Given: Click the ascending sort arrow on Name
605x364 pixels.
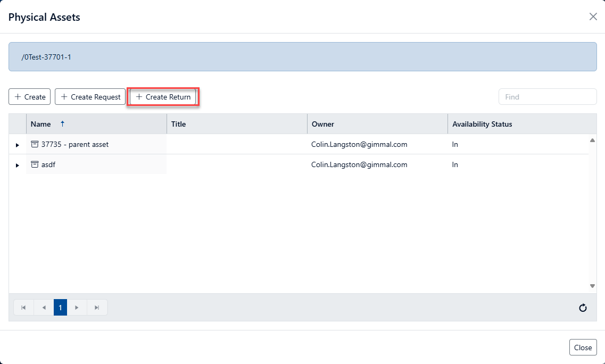Looking at the screenshot, I should tap(62, 123).
